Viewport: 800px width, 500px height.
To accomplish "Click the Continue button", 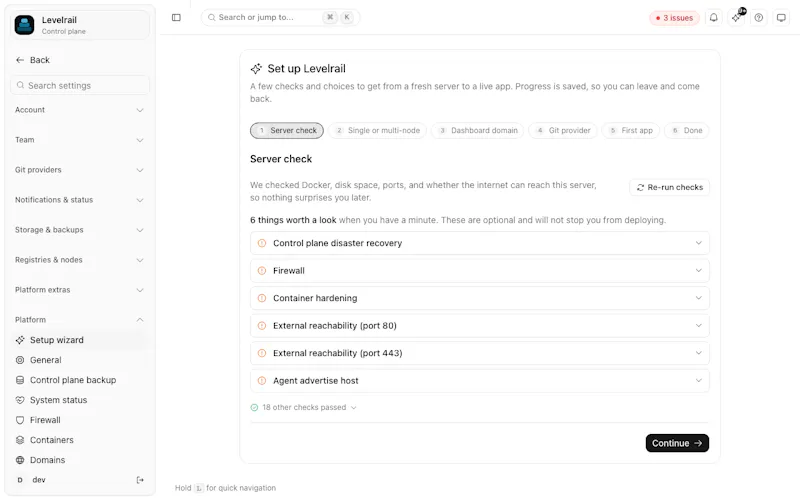I will 677,443.
